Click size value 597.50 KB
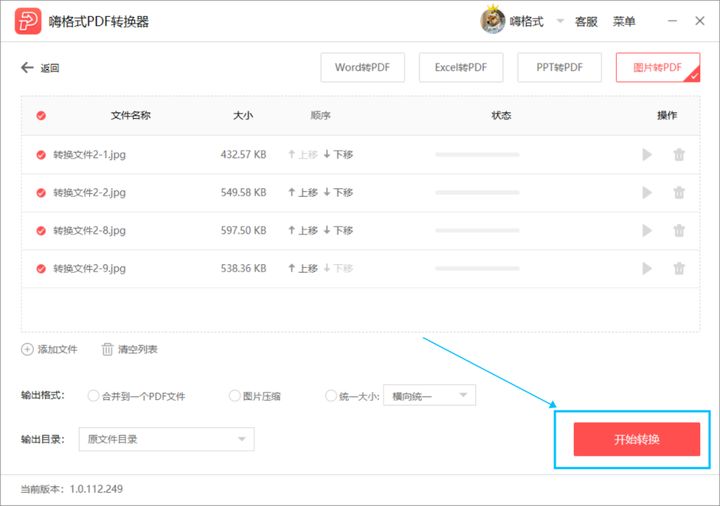The image size is (720, 506). pyautogui.click(x=243, y=231)
